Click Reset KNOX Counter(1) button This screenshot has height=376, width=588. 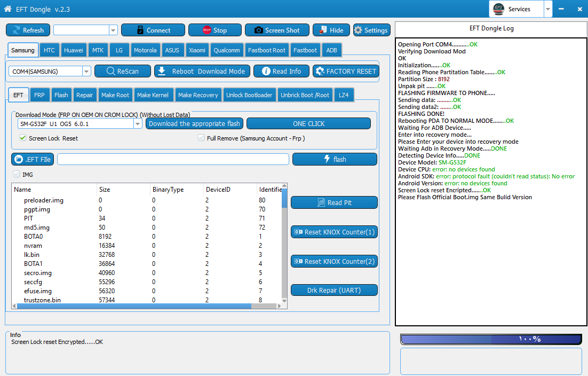tap(334, 232)
